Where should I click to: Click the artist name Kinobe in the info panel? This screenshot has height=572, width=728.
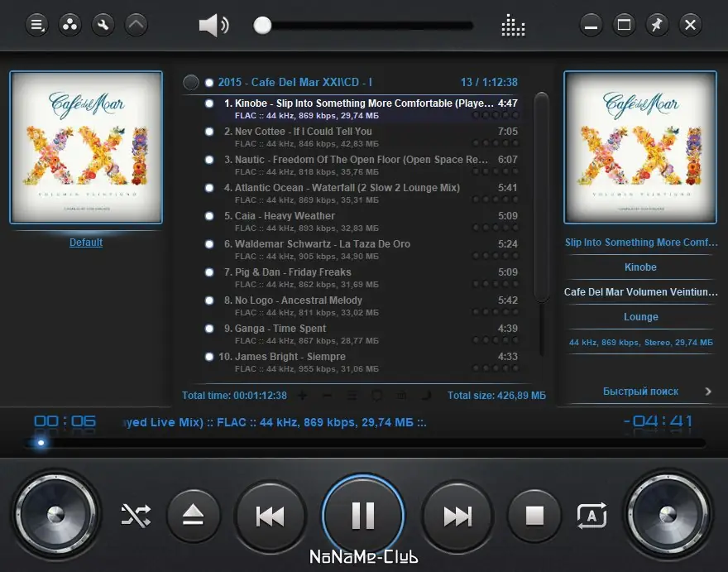pos(640,267)
